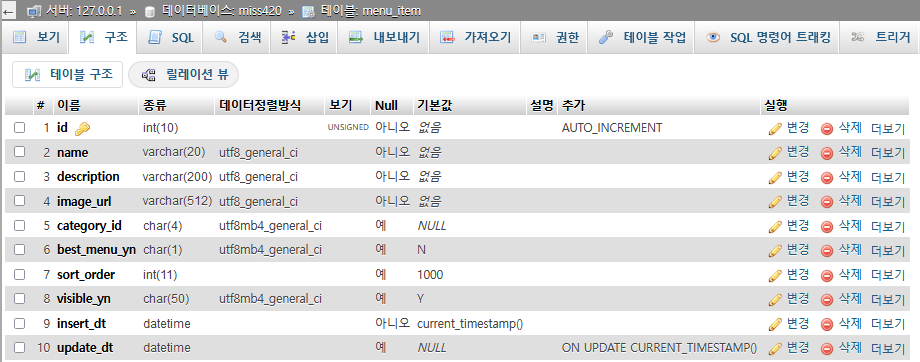Image resolution: width=920 pixels, height=362 pixels.
Task: Check the checkbox for sort_order row
Action: (19, 274)
